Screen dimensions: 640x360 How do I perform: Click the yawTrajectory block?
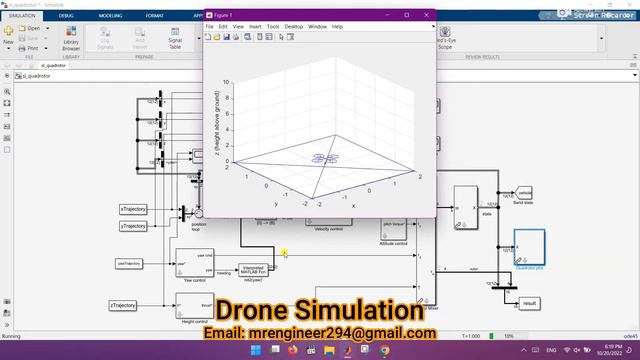pyautogui.click(x=129, y=264)
